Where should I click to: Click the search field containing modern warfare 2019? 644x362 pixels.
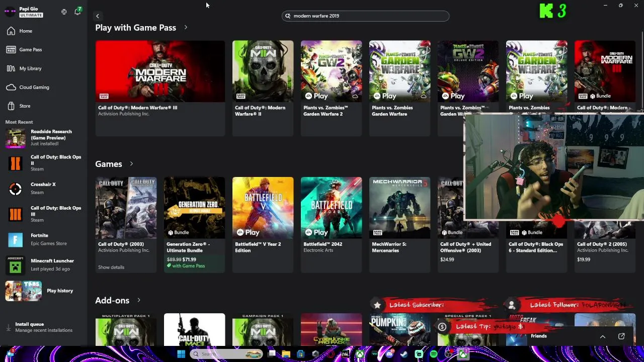[x=365, y=16]
